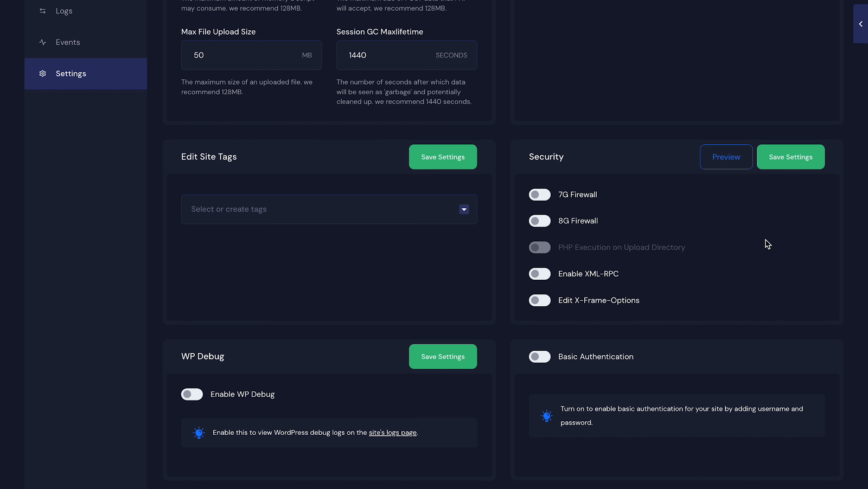Viewport: 868px width, 489px height.
Task: Toggle Edit X-Frame-Options
Action: click(x=539, y=300)
